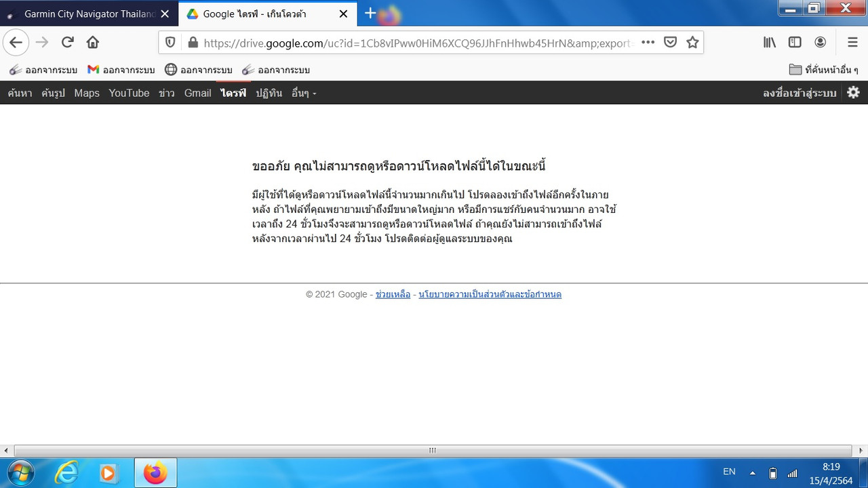Show tracking protection shield info
Viewport: 868px width, 488px height.
tap(170, 43)
